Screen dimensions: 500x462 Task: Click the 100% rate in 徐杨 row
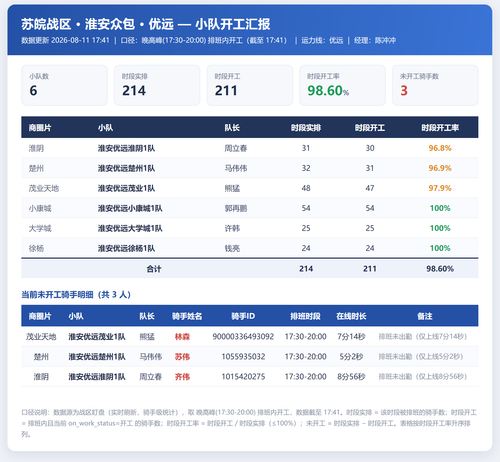click(x=440, y=248)
